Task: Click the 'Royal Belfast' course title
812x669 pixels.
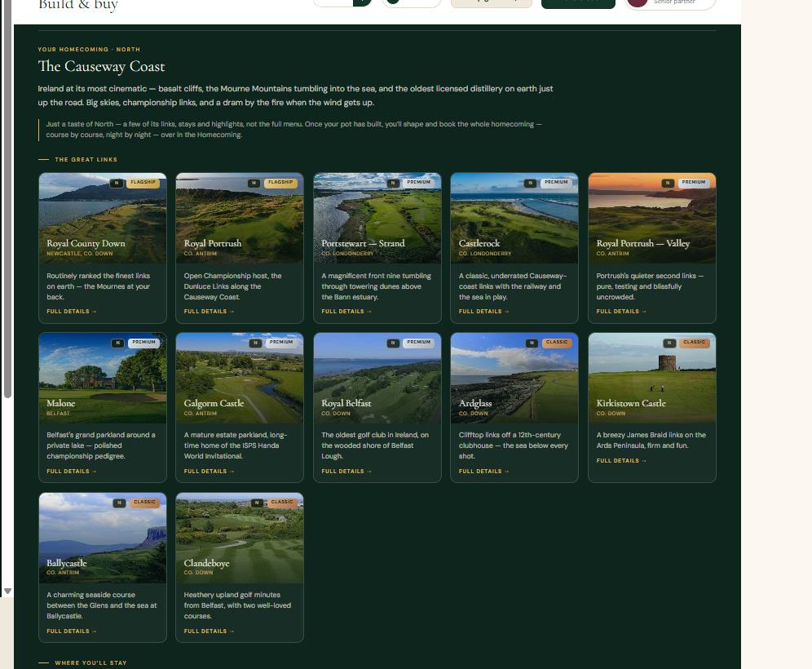Action: pos(346,403)
